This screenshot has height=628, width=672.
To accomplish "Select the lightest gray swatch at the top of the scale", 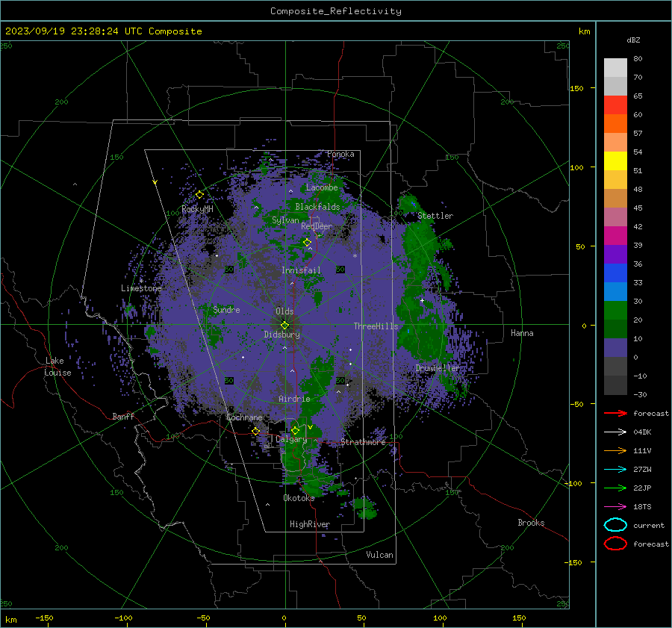I will 615,68.
